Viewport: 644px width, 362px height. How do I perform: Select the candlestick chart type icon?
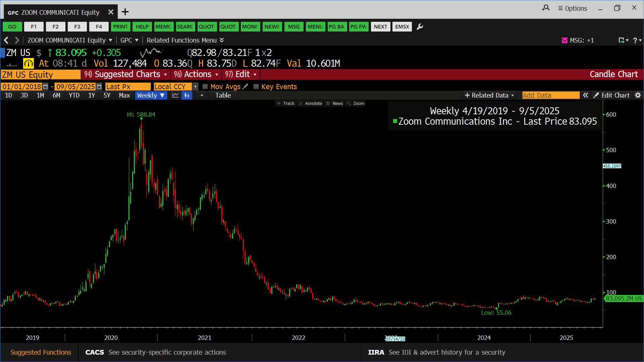point(187,95)
